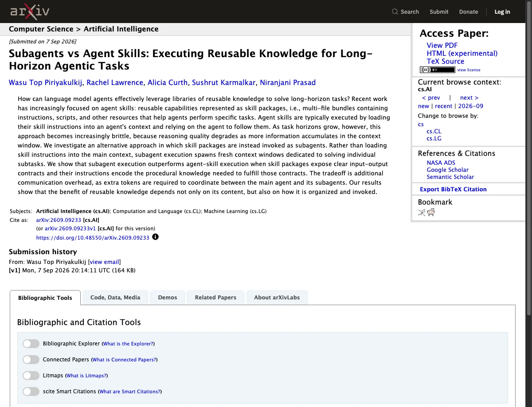Click the DOI info icon
Image resolution: width=532 pixels, height=407 pixels.
[155, 237]
